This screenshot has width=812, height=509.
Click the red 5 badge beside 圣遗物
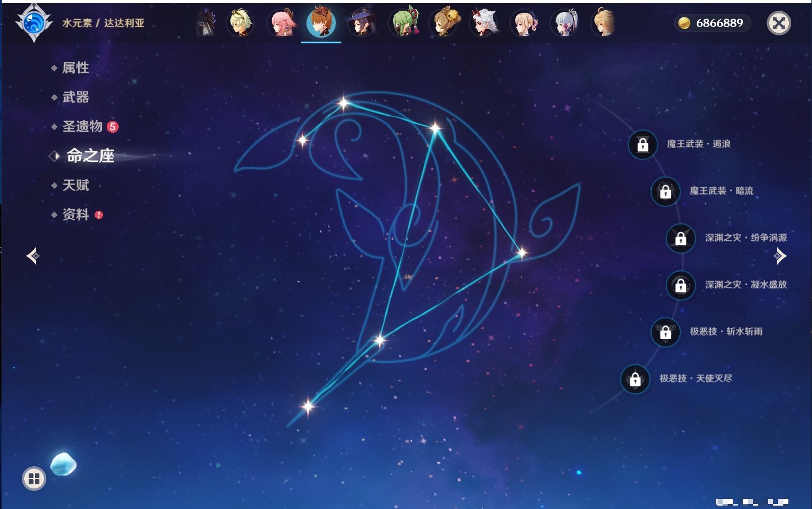click(112, 127)
